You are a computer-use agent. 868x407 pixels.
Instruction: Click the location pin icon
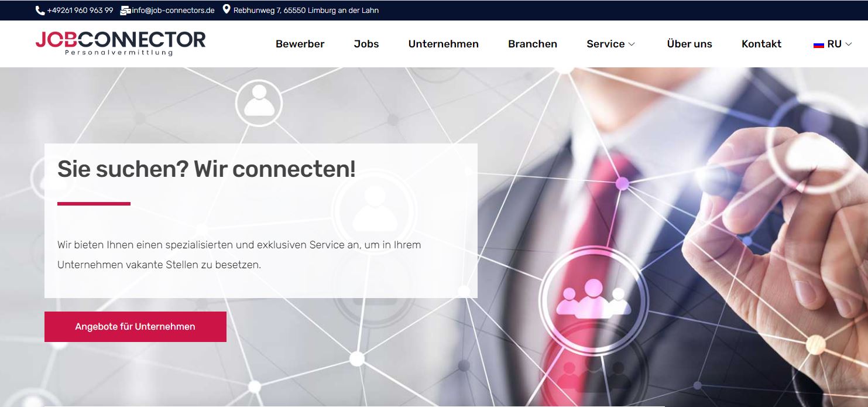click(x=227, y=10)
